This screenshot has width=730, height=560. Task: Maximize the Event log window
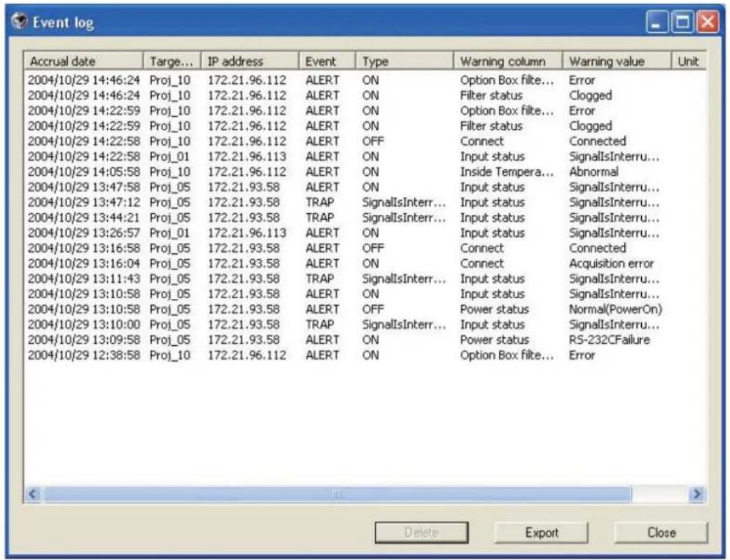tap(682, 22)
